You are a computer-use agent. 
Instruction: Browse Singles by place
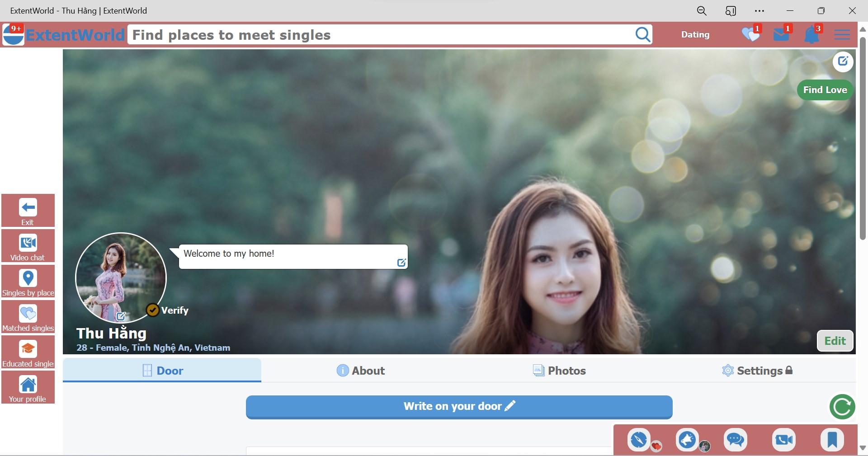pos(28,282)
